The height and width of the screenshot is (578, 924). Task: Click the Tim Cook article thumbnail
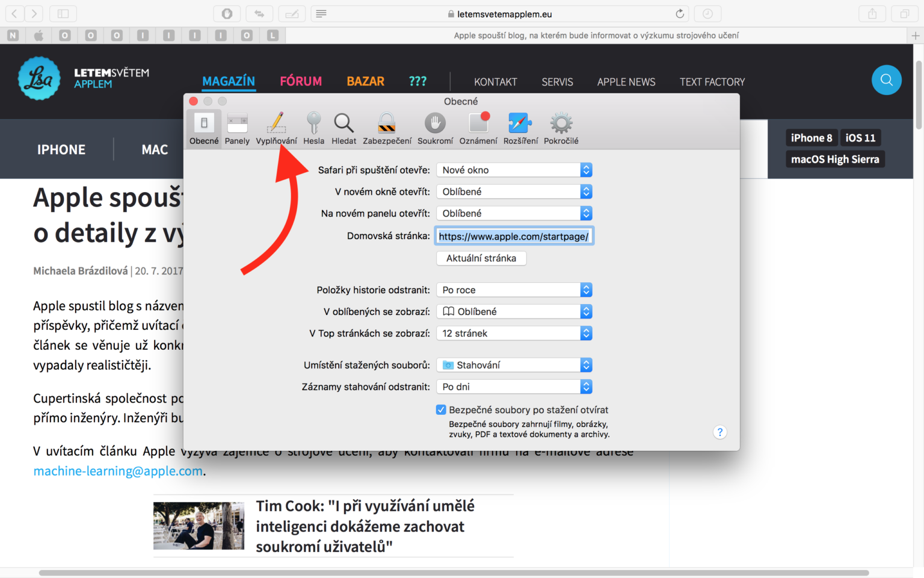pyautogui.click(x=199, y=526)
